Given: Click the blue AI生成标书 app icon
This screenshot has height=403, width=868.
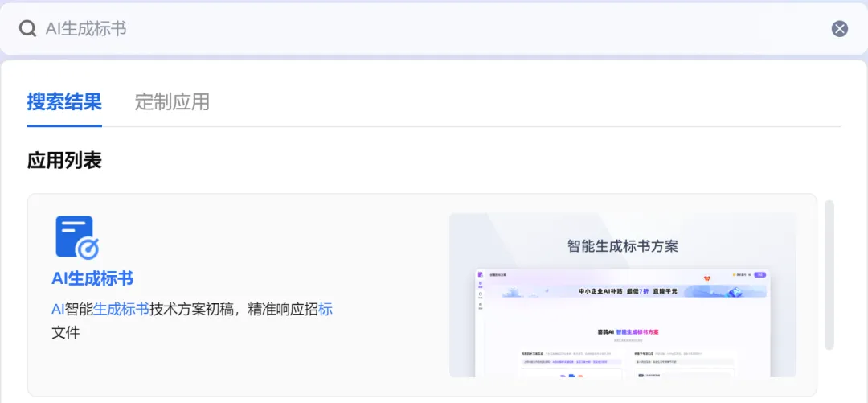Looking at the screenshot, I should tap(77, 237).
